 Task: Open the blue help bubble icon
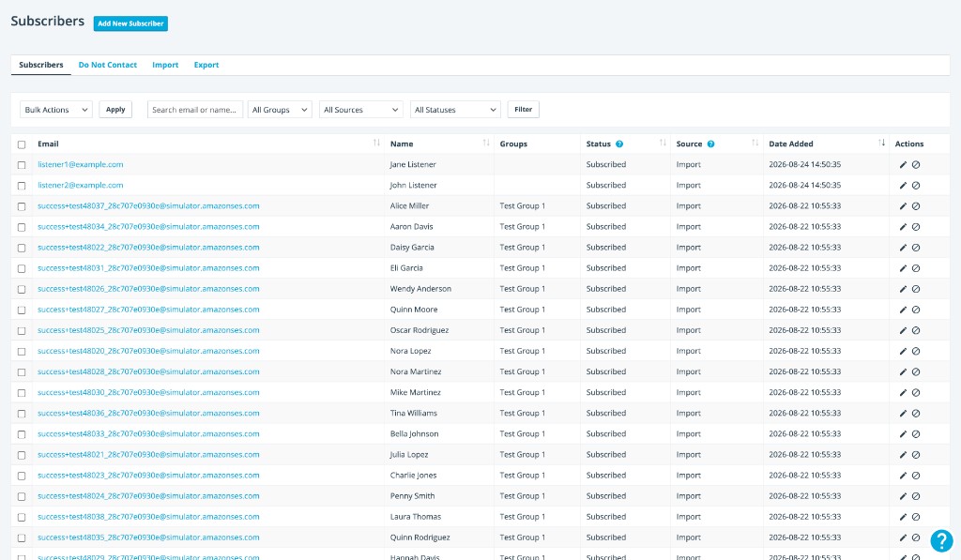941,541
